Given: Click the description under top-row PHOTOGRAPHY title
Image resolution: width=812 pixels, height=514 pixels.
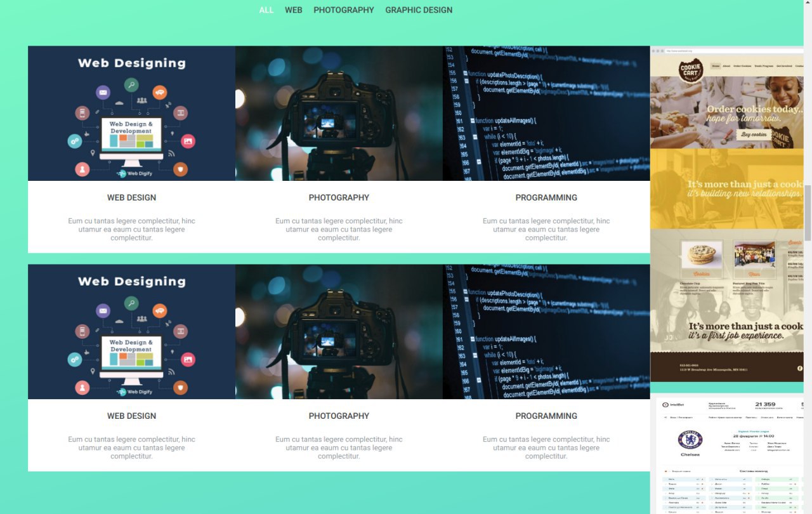Looking at the screenshot, I should point(339,229).
